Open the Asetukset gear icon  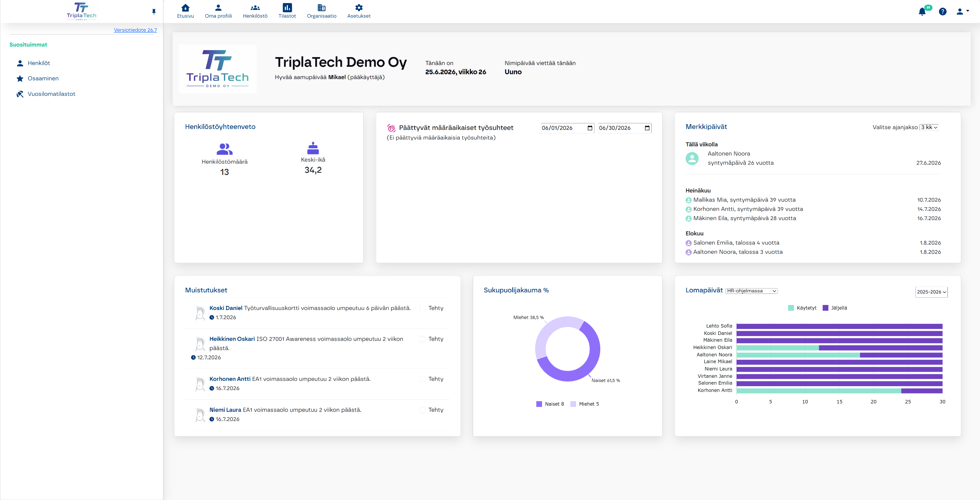(x=359, y=8)
